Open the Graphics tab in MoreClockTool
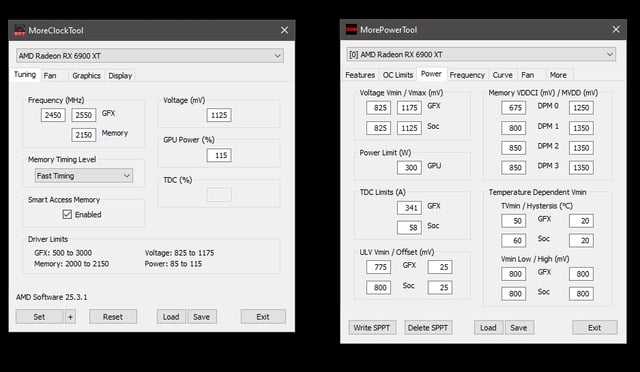The width and height of the screenshot is (640, 372). click(x=86, y=76)
